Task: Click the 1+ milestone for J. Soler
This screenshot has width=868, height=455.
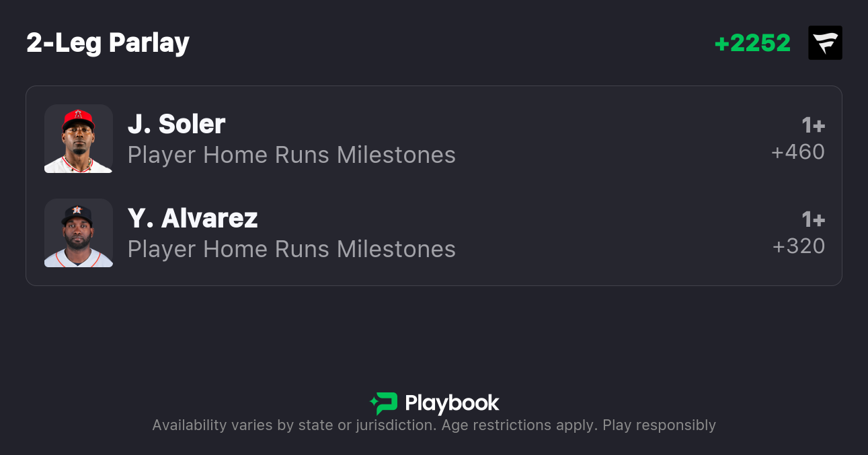Action: click(x=813, y=125)
